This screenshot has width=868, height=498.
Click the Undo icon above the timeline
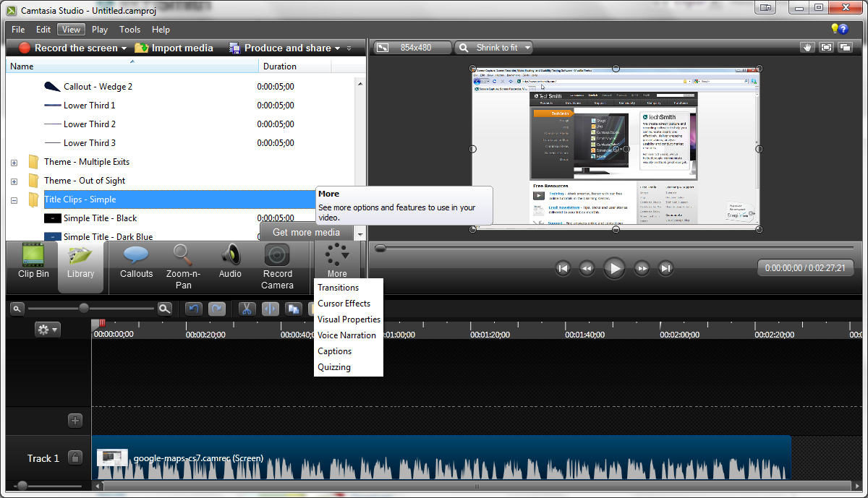tap(194, 309)
